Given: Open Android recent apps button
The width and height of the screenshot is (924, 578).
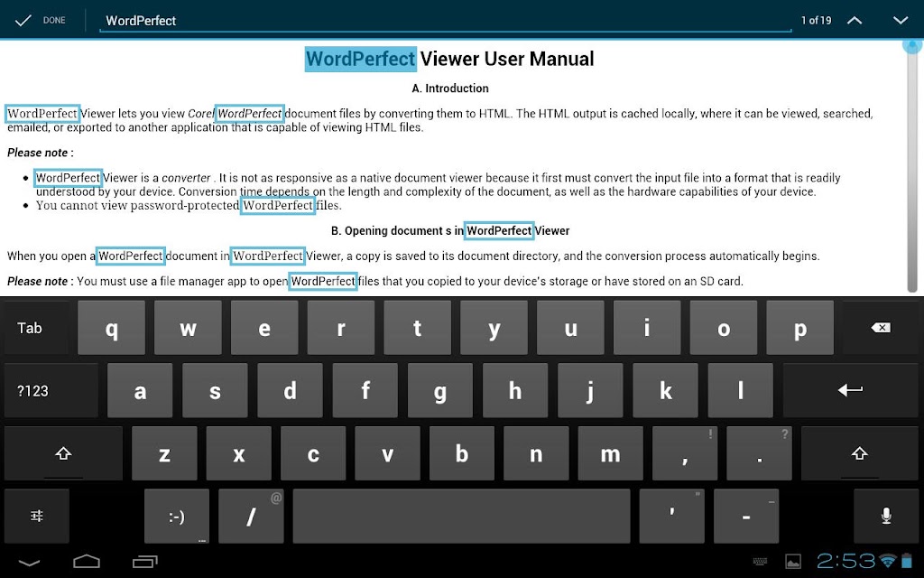Looking at the screenshot, I should (x=145, y=562).
